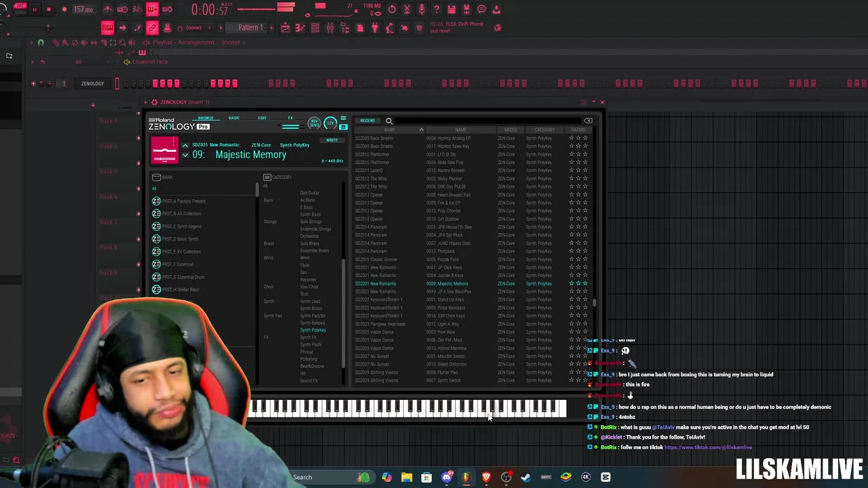This screenshot has height=488, width=868.
Task: Save project with the floppy disk icon
Action: point(451,9)
